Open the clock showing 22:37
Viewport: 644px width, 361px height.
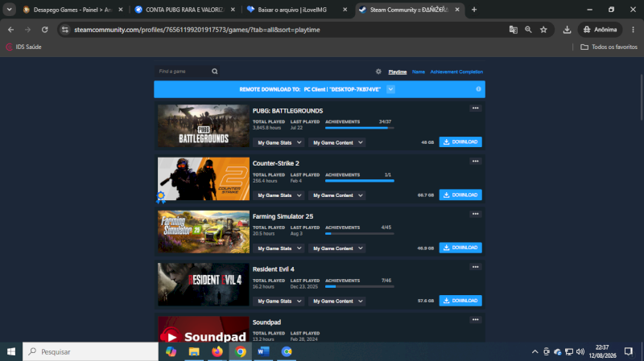(x=602, y=351)
